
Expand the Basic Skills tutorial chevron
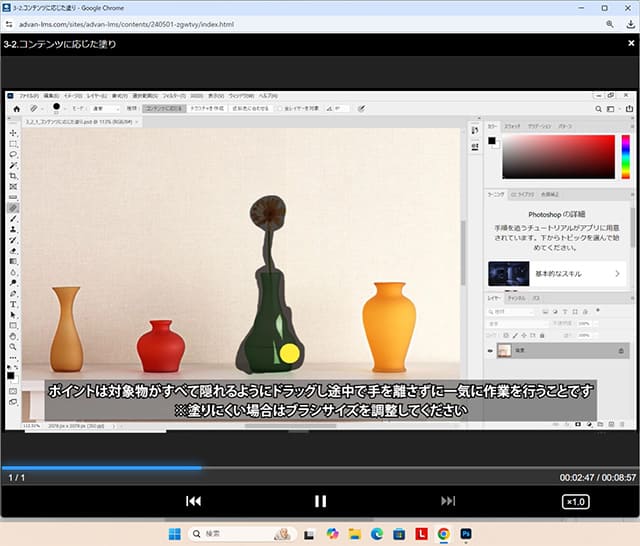coord(617,274)
